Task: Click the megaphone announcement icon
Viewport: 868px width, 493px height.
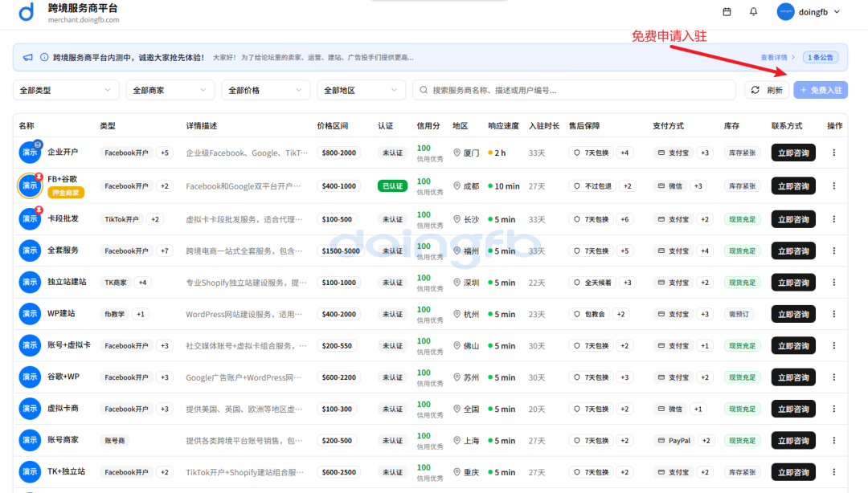Action: [28, 58]
